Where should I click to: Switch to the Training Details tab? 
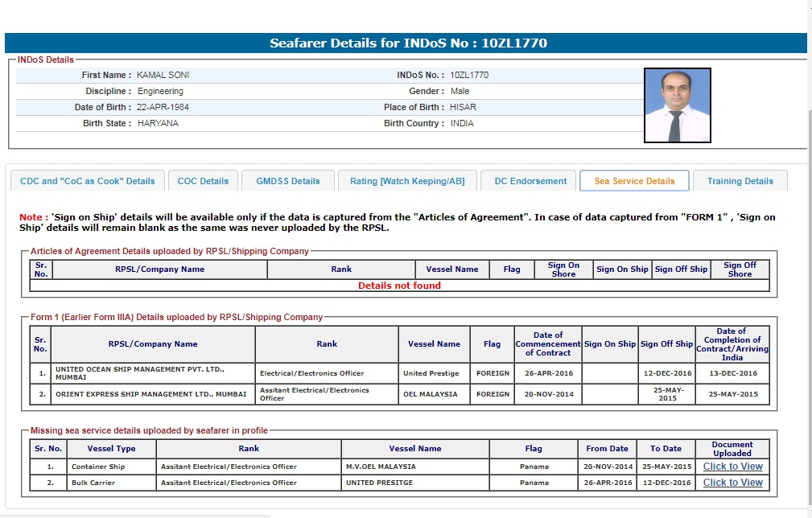coord(740,181)
